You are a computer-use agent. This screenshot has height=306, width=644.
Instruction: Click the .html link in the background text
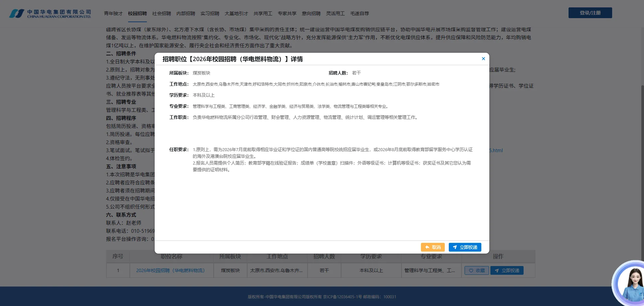[x=496, y=150]
